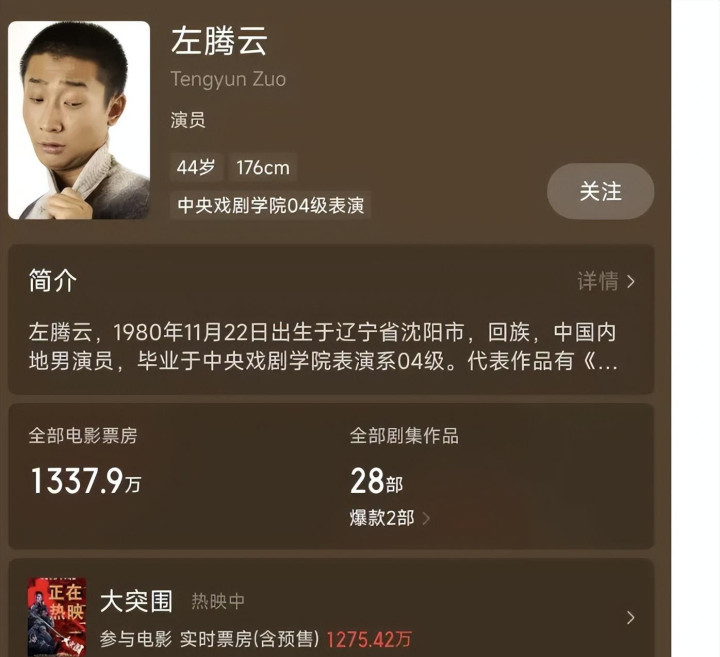
Task: Open 全部电影票房 1337.9万 stat
Action: (x=85, y=462)
